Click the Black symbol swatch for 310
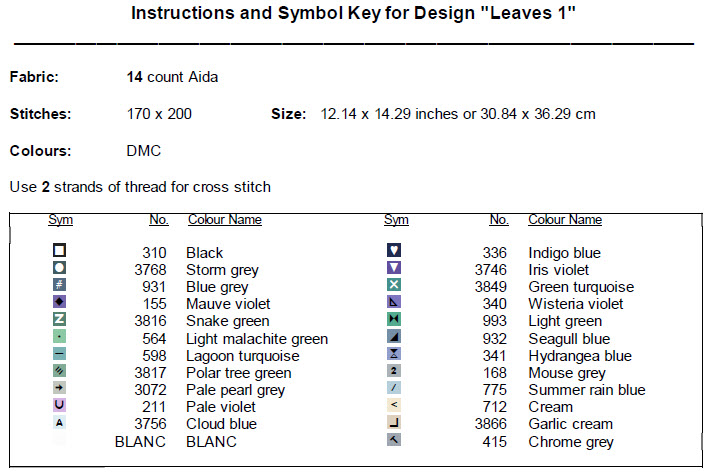 (x=59, y=252)
